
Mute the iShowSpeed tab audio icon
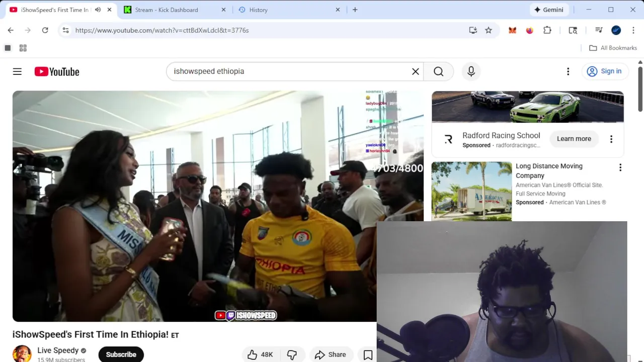tap(98, 10)
